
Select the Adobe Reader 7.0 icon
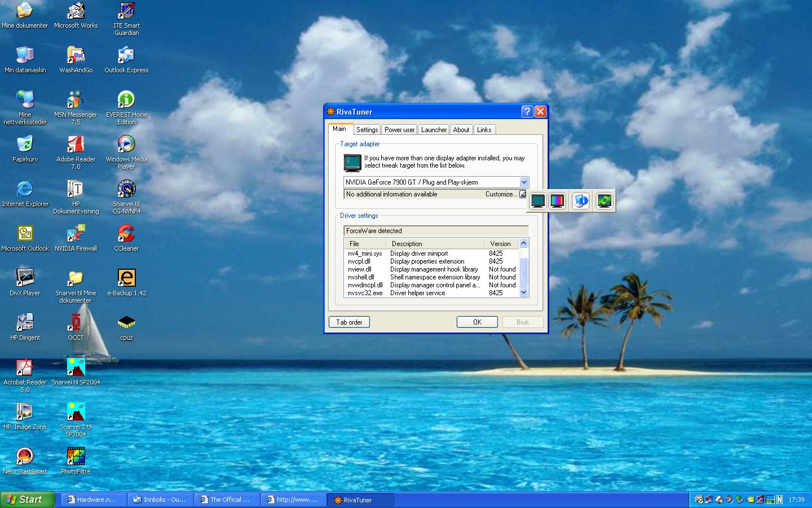(76, 152)
